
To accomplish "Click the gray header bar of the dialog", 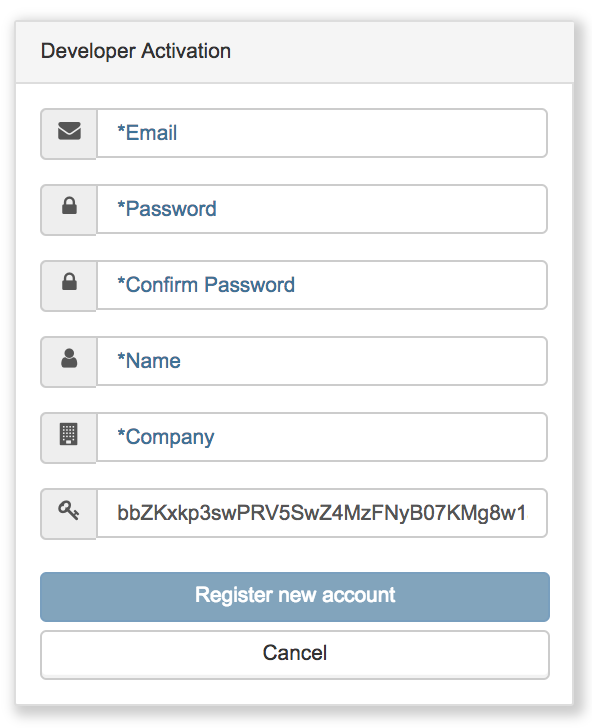I will (x=295, y=52).
